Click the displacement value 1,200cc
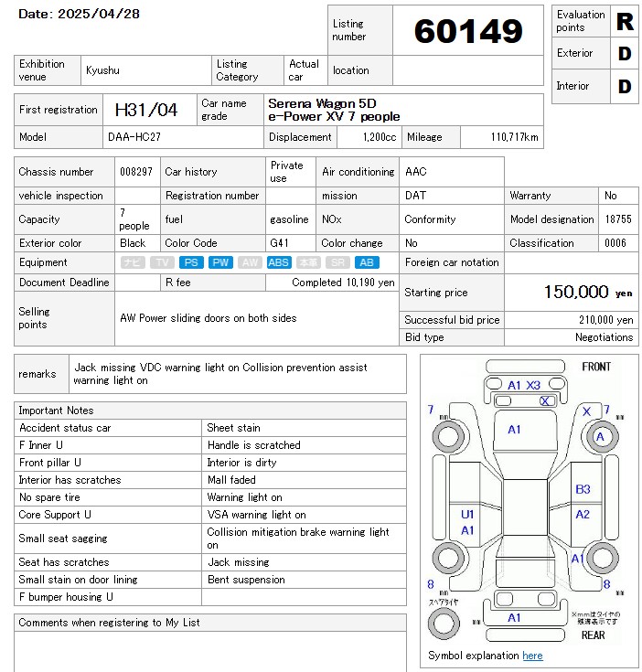The image size is (642, 672). [380, 137]
